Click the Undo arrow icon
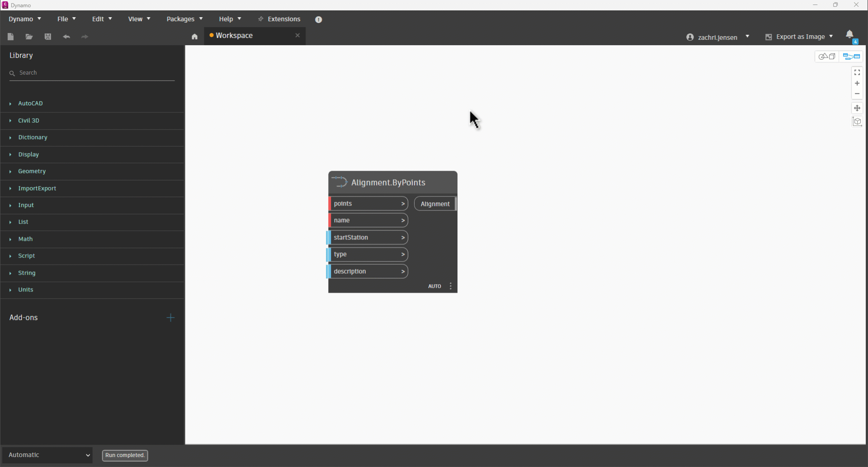Image resolution: width=868 pixels, height=467 pixels. pyautogui.click(x=66, y=37)
